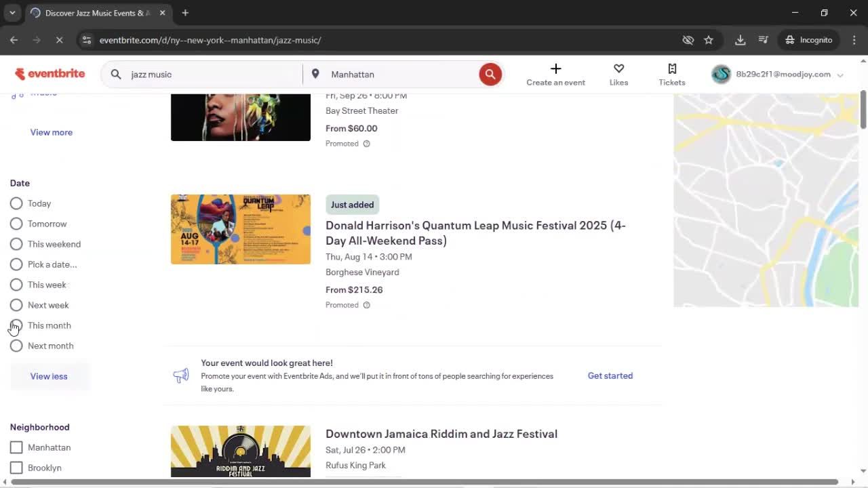This screenshot has height=488, width=868.
Task: Click 'Bay Street Theater' venue text
Action: click(x=361, y=110)
